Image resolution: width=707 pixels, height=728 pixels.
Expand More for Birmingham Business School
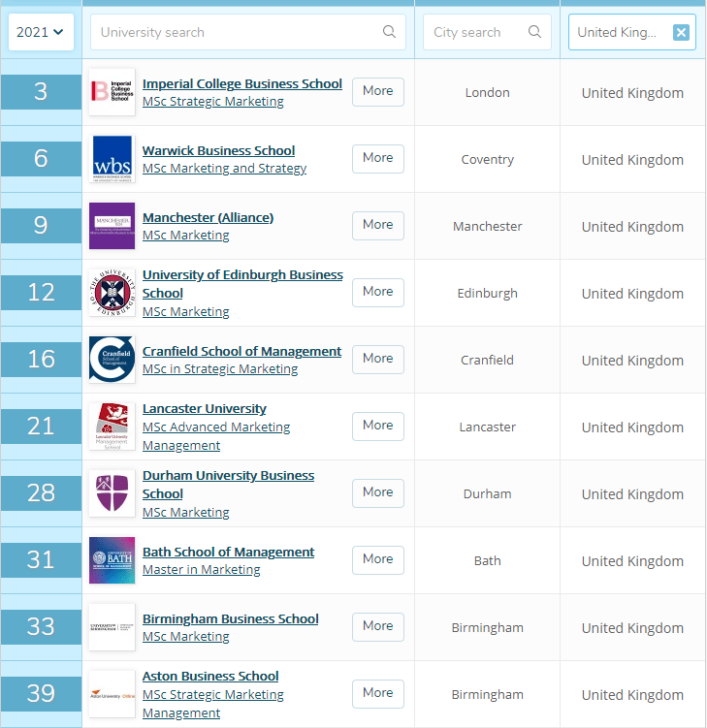click(377, 627)
